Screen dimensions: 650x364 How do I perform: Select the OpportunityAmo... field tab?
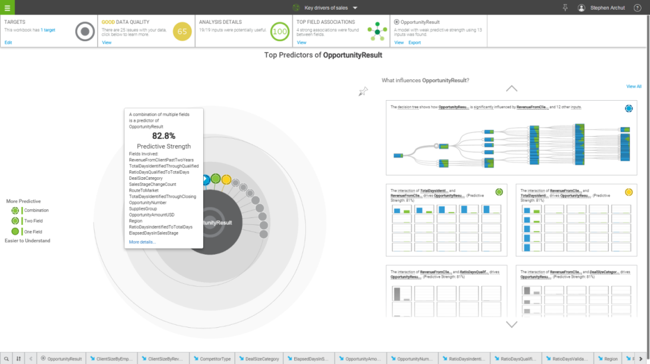click(360, 359)
